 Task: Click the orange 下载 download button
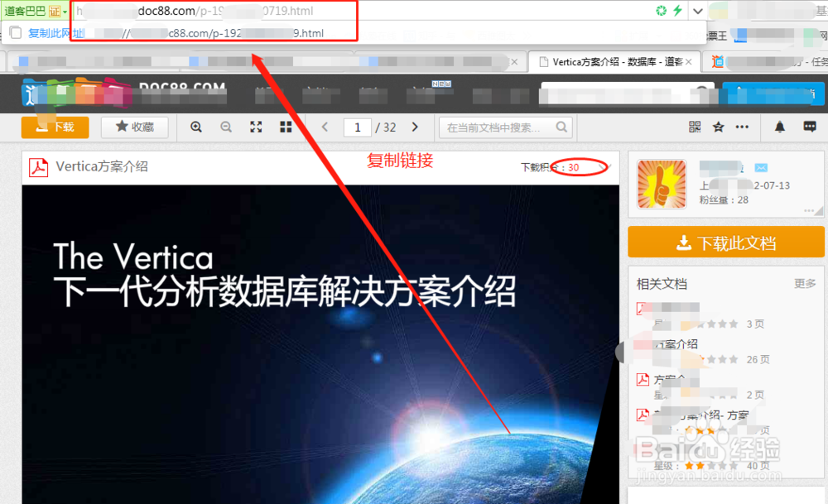pyautogui.click(x=55, y=127)
